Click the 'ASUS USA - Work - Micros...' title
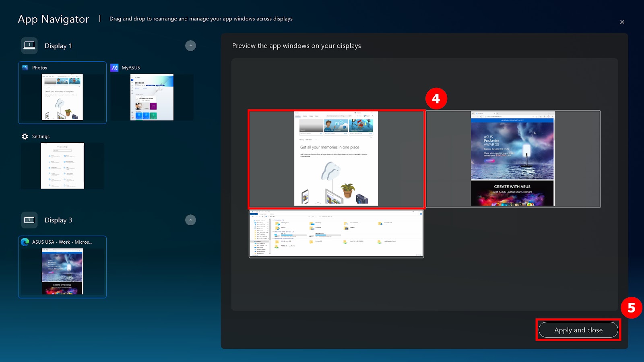Image resolution: width=644 pixels, height=362 pixels. [x=62, y=242]
